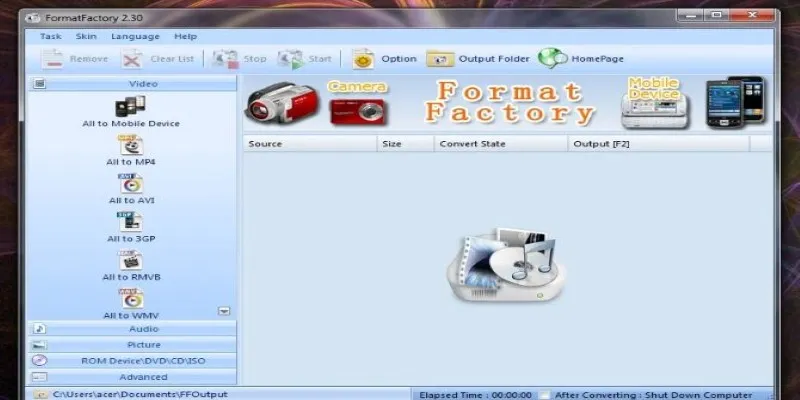Image resolution: width=800 pixels, height=400 pixels.
Task: Click the Stop button label
Action: tap(255, 59)
